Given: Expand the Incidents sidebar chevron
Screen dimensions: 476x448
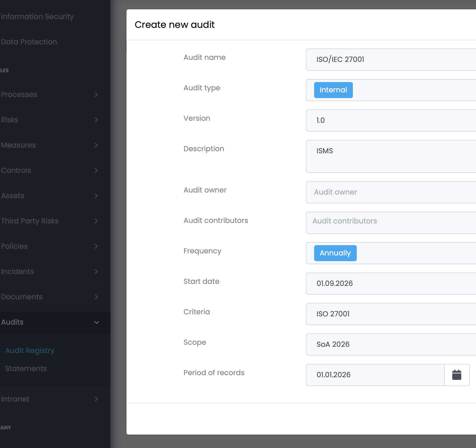Looking at the screenshot, I should point(96,271).
